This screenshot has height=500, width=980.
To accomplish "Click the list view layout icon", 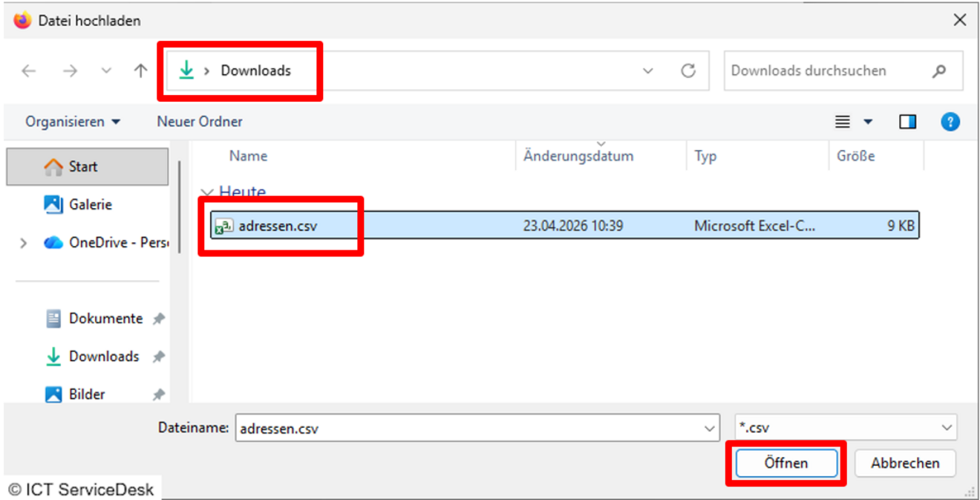I will 843,122.
